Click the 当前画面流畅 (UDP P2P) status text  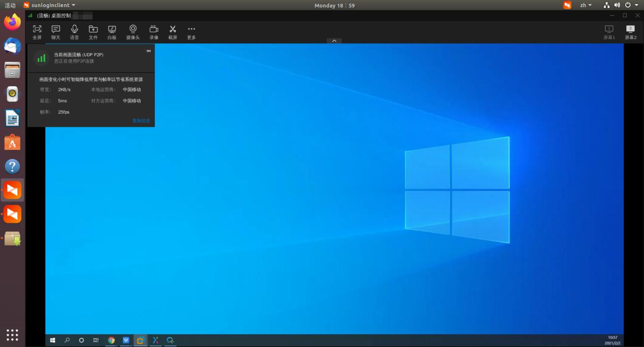[x=79, y=54]
